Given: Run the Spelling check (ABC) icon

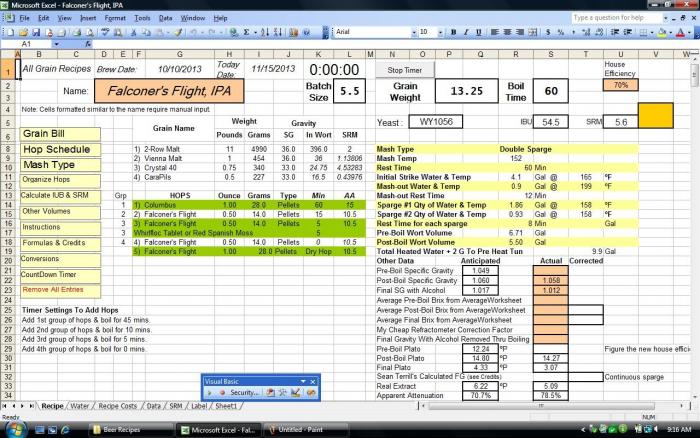Looking at the screenshot, I should (105, 32).
